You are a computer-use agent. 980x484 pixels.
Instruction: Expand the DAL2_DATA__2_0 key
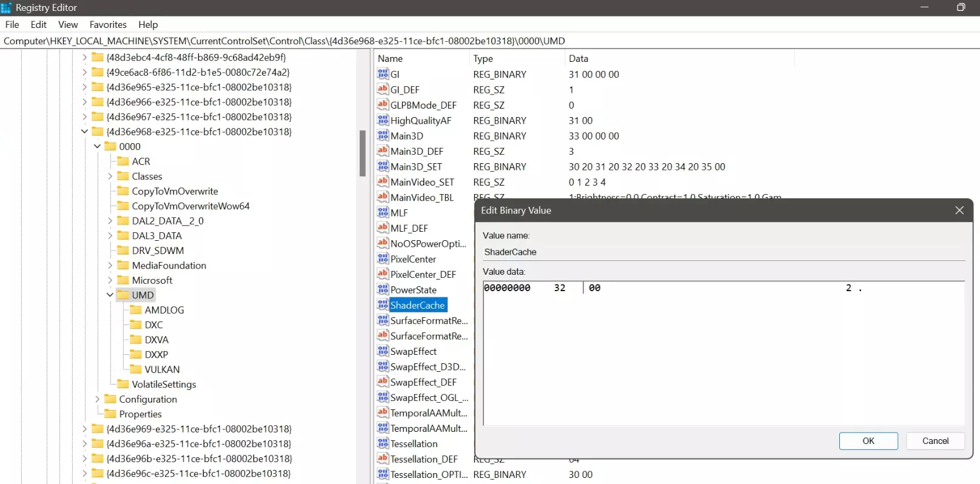point(110,221)
